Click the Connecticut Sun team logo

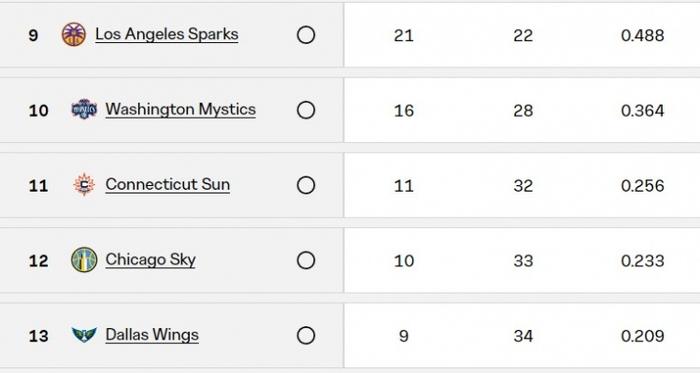click(84, 185)
